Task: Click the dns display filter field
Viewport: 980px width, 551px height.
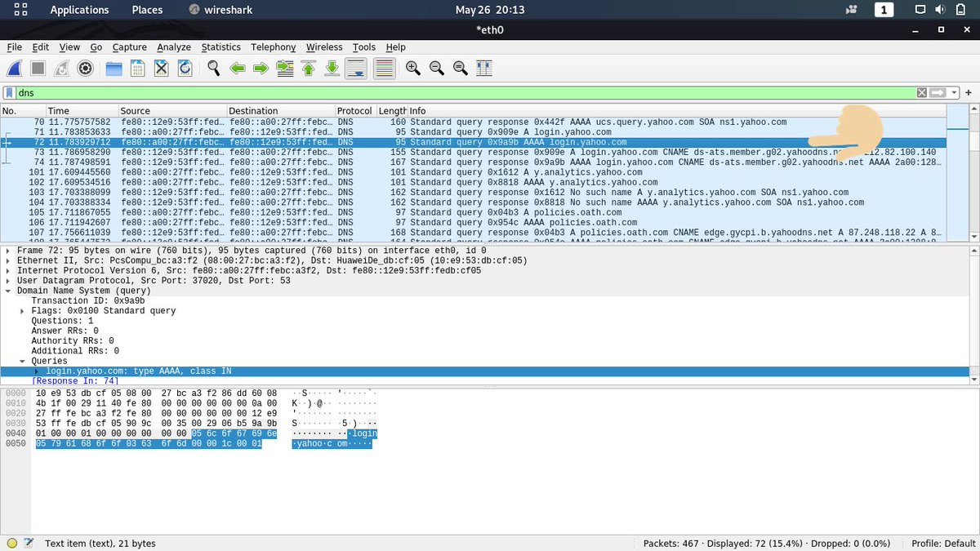Action: (465, 93)
